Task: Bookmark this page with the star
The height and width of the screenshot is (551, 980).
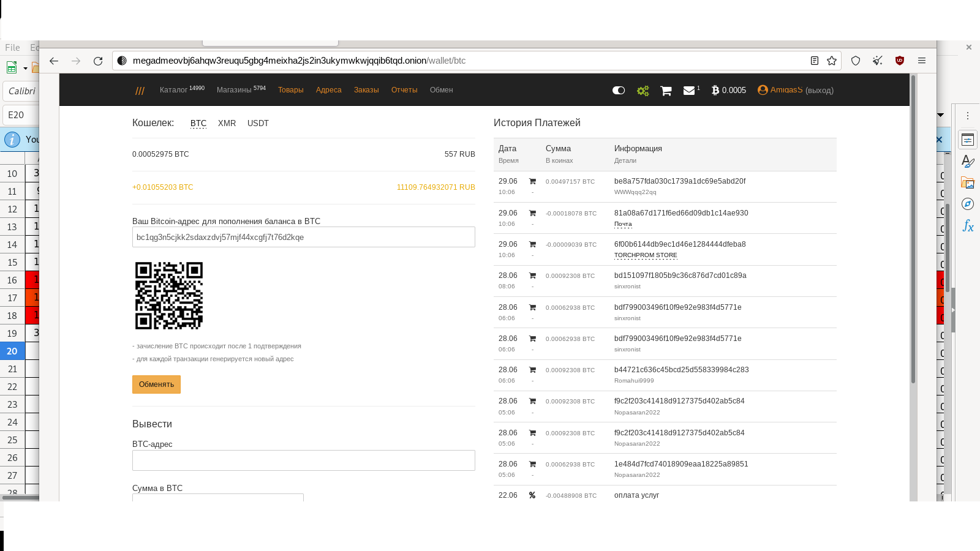Action: [x=831, y=61]
